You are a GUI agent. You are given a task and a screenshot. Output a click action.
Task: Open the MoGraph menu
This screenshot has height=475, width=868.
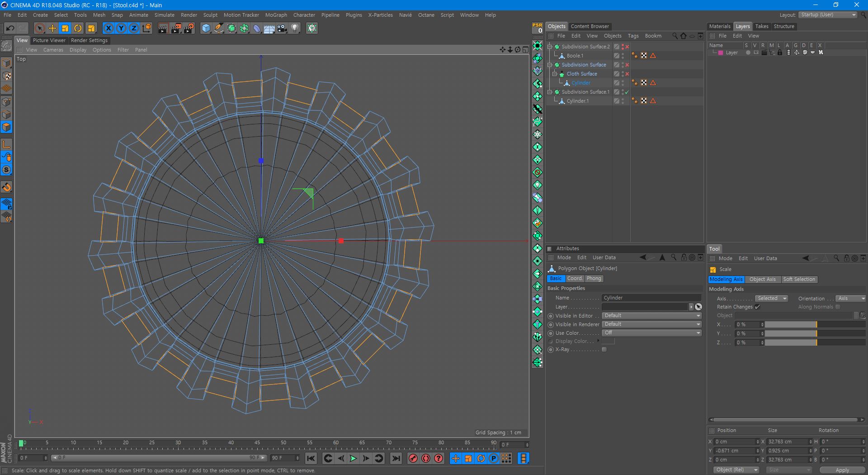click(276, 15)
